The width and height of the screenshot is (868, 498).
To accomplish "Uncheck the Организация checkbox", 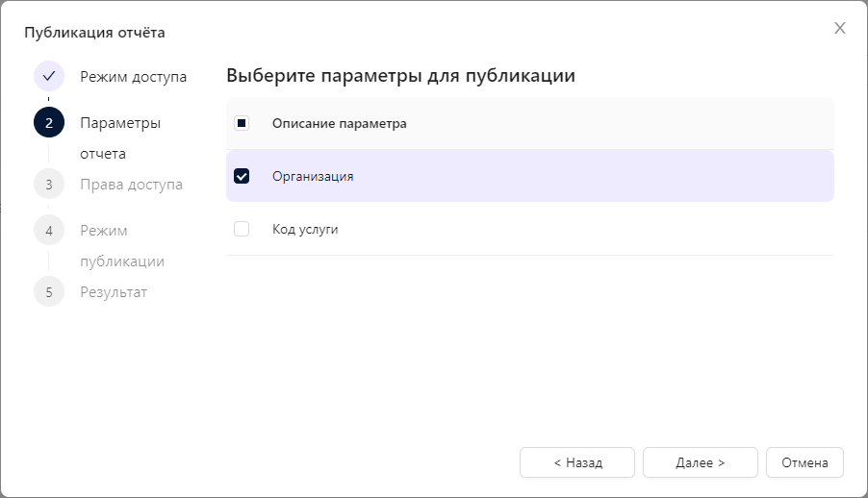I will click(x=242, y=176).
